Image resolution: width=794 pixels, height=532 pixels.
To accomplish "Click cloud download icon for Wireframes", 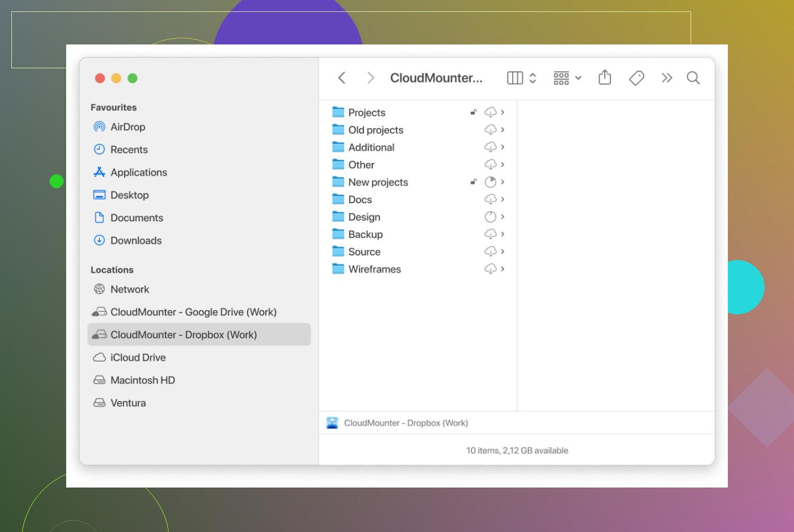I will point(491,269).
